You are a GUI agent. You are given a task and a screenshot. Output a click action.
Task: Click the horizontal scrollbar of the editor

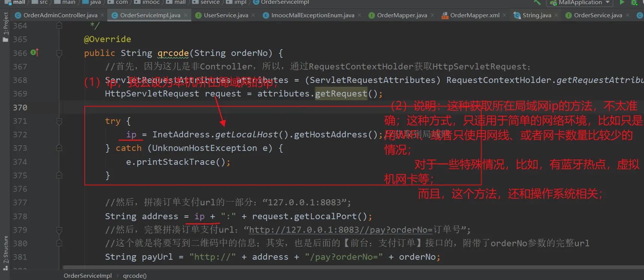[353, 267]
